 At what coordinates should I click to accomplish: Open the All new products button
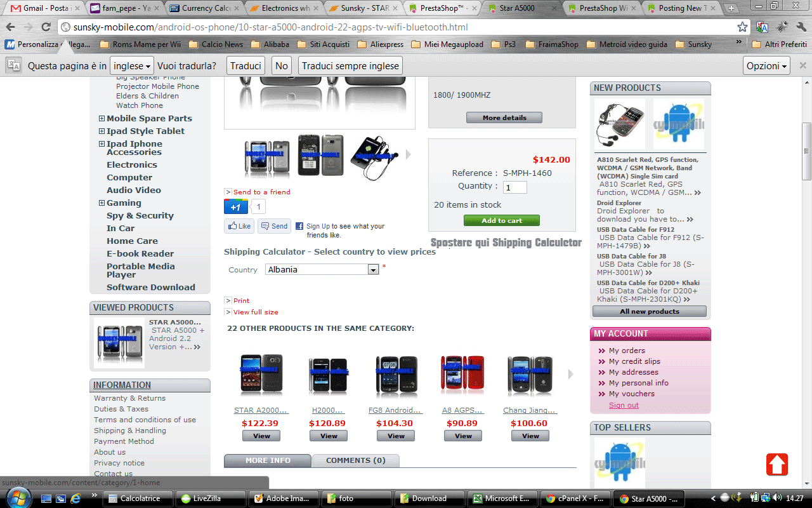coord(650,311)
